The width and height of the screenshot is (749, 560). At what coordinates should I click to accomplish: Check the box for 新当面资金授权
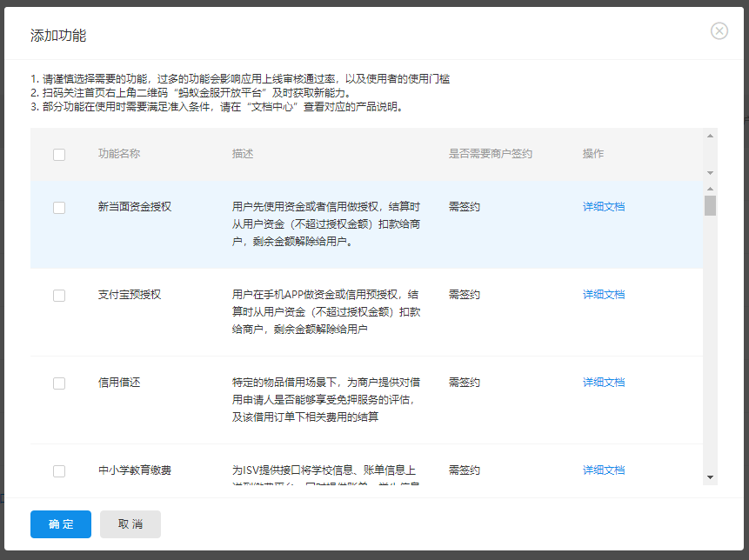point(59,208)
